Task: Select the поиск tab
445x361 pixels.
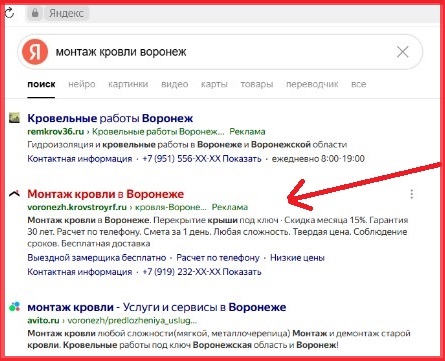Action: (41, 84)
